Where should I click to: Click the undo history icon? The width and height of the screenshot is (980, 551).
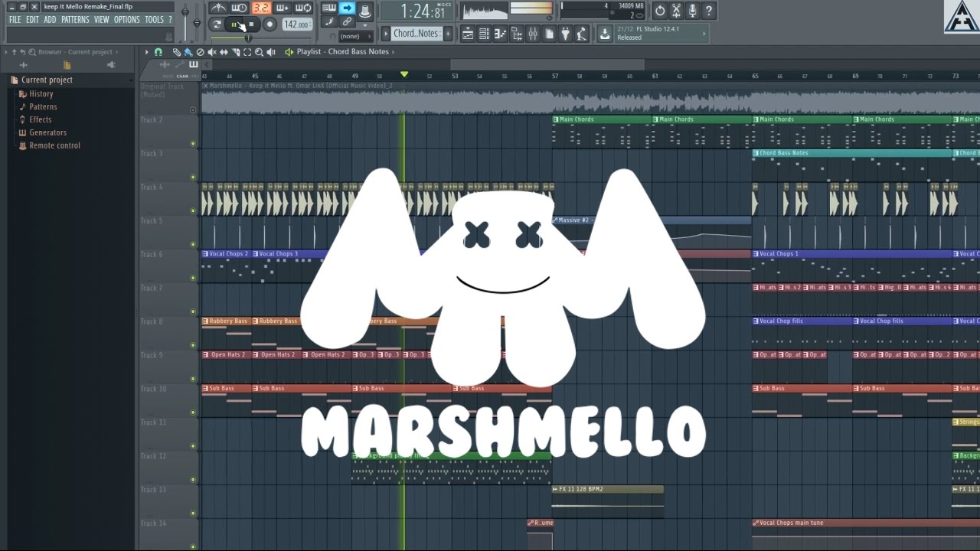(660, 11)
